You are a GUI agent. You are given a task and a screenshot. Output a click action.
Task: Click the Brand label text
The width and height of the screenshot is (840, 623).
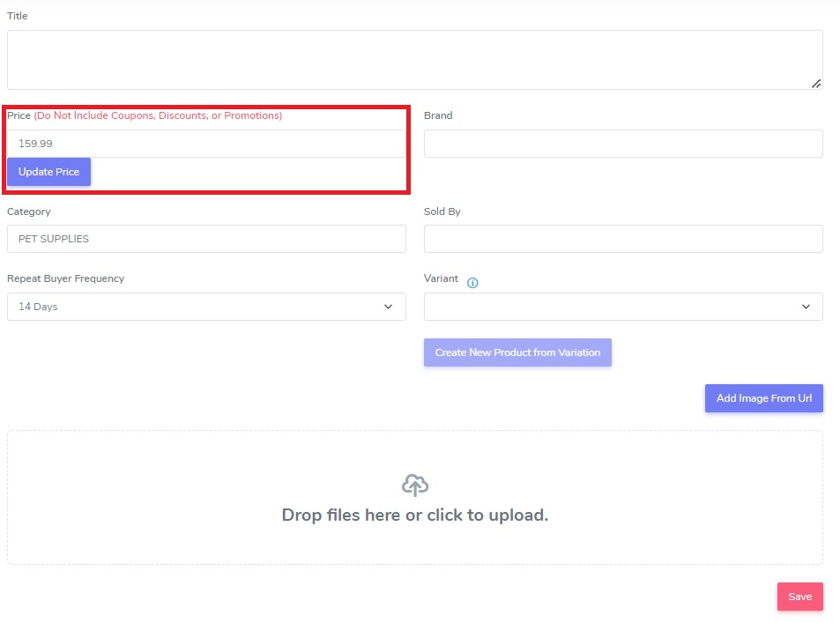438,115
